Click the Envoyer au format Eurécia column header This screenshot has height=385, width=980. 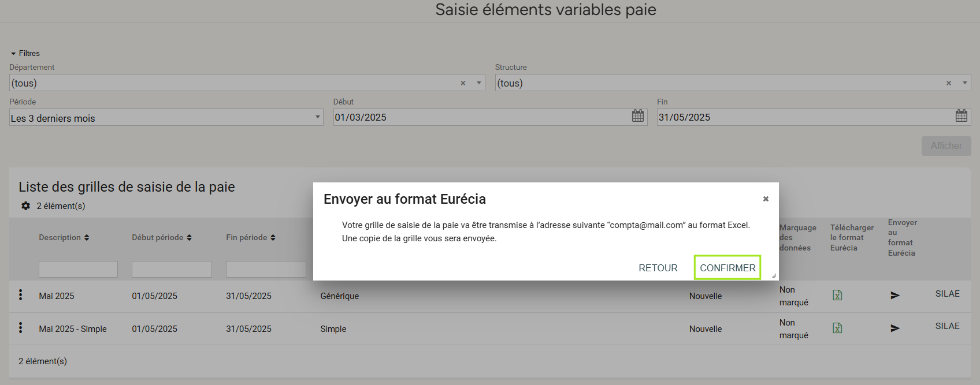click(x=903, y=238)
